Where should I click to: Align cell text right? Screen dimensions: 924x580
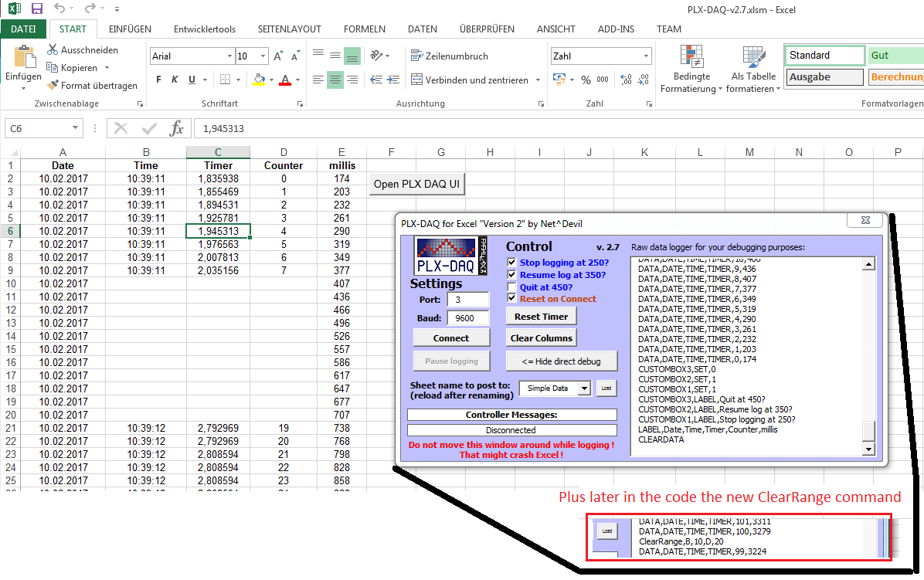[x=352, y=80]
